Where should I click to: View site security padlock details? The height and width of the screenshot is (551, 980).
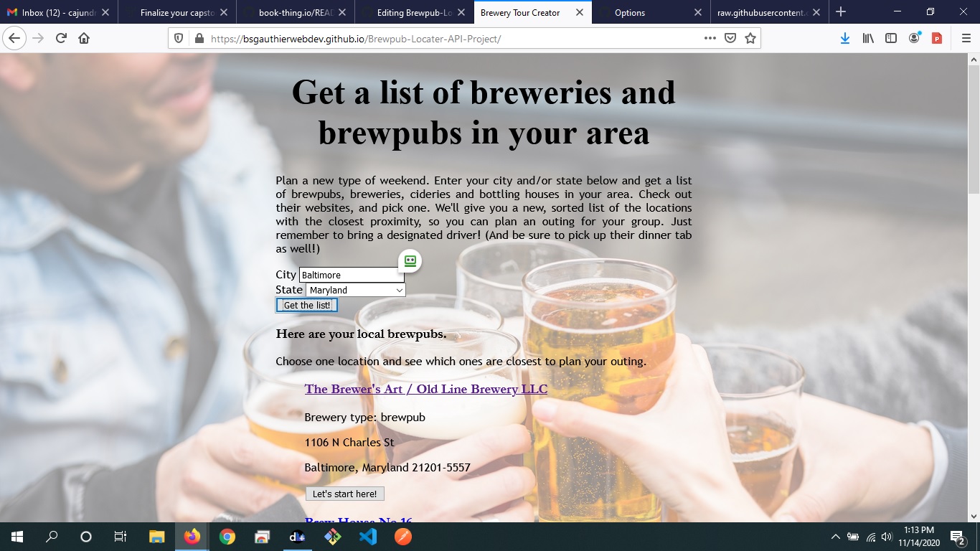[x=198, y=38]
